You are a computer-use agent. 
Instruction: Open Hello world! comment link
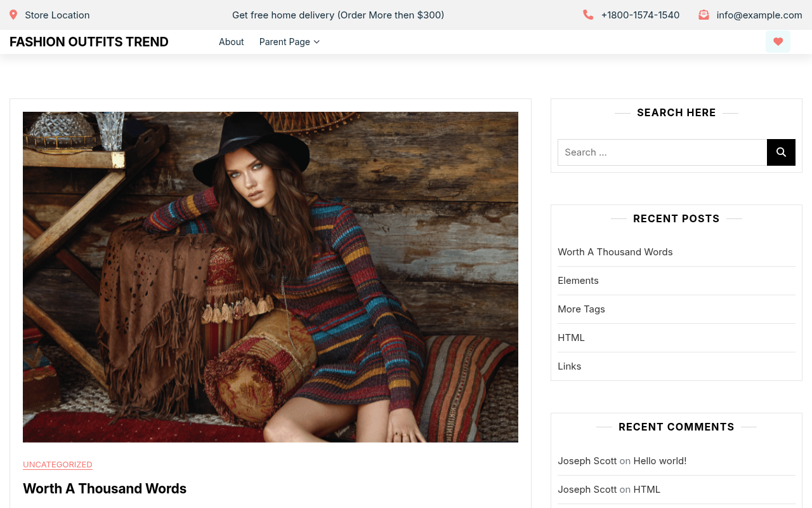[660, 461]
